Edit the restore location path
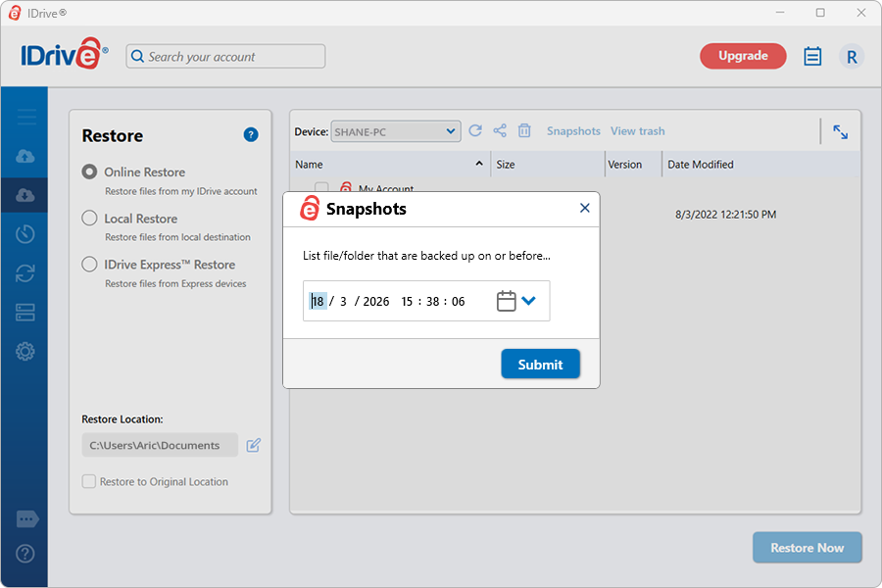The width and height of the screenshot is (882, 588). (x=254, y=445)
